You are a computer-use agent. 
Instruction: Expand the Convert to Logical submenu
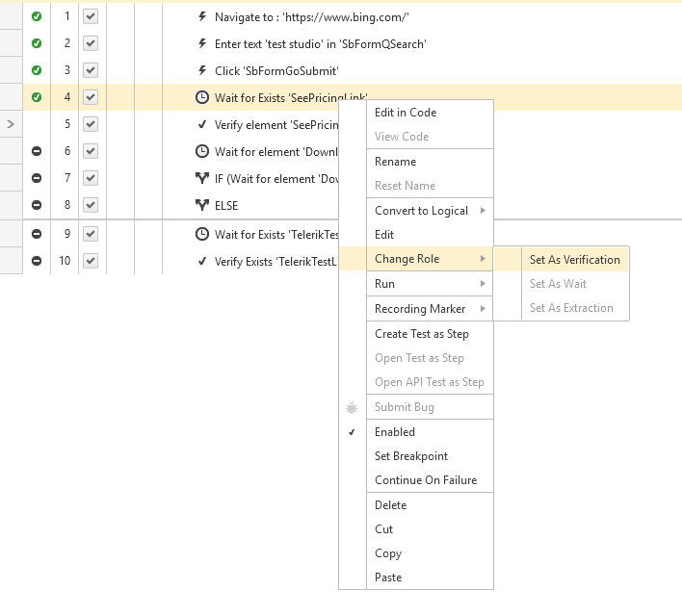(482, 211)
